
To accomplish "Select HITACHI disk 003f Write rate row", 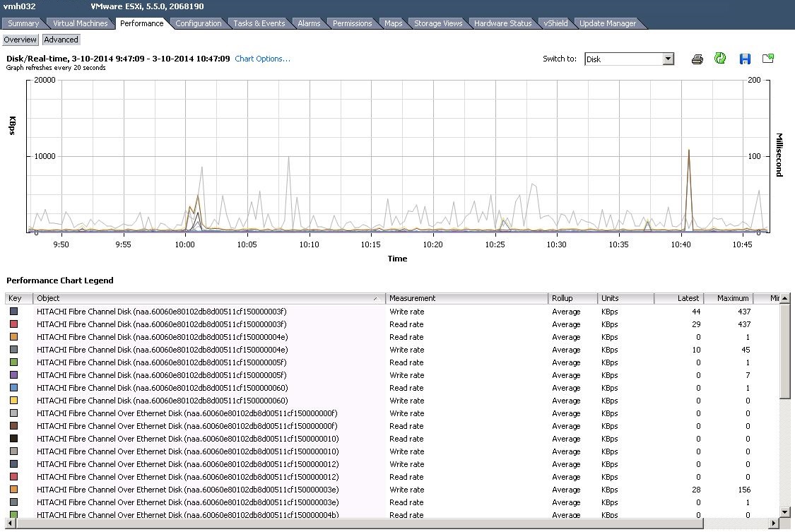I will tap(392, 312).
